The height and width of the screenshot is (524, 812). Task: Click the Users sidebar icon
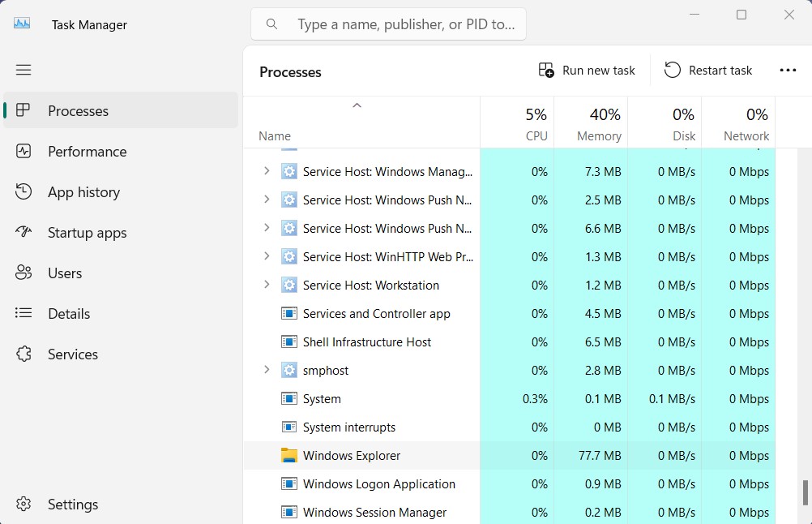(24, 273)
